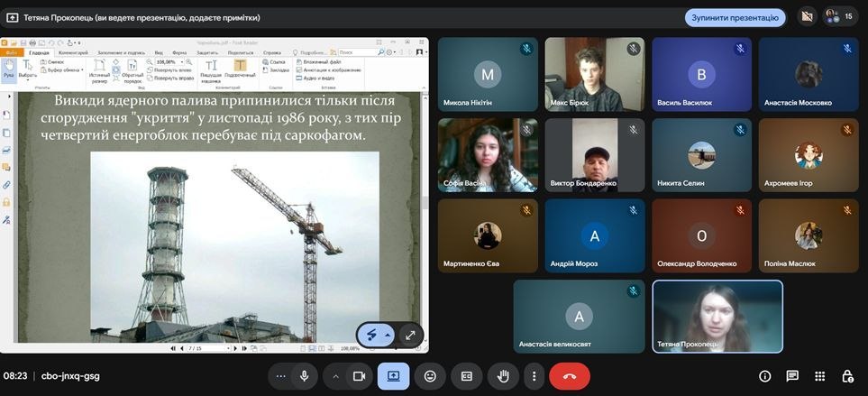Open the chat with everyone panel

point(792,376)
